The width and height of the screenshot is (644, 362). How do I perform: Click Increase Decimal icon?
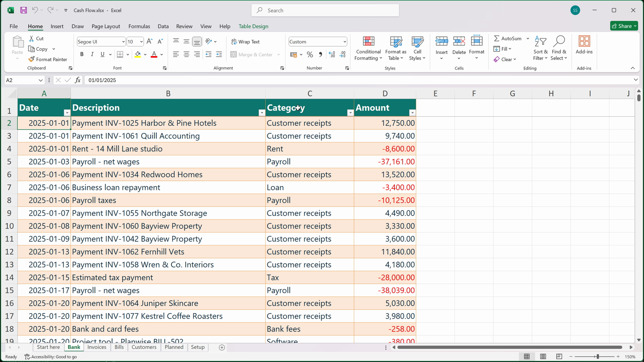[x=332, y=54]
